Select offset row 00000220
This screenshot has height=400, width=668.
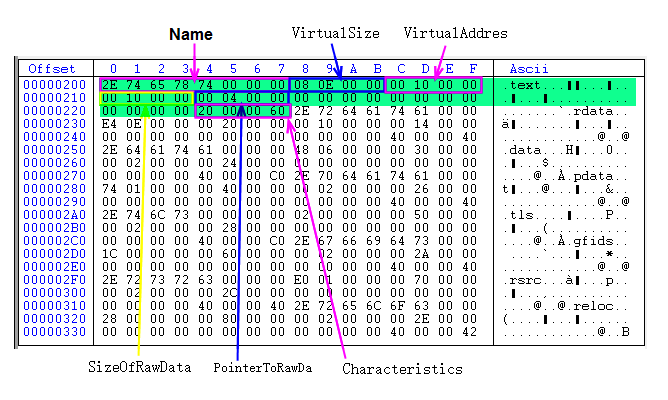tap(55, 111)
